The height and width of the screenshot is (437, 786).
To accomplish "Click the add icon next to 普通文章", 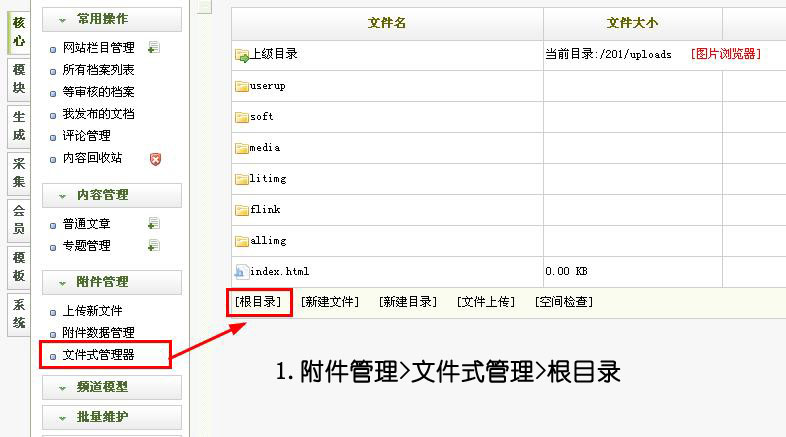I will (153, 224).
